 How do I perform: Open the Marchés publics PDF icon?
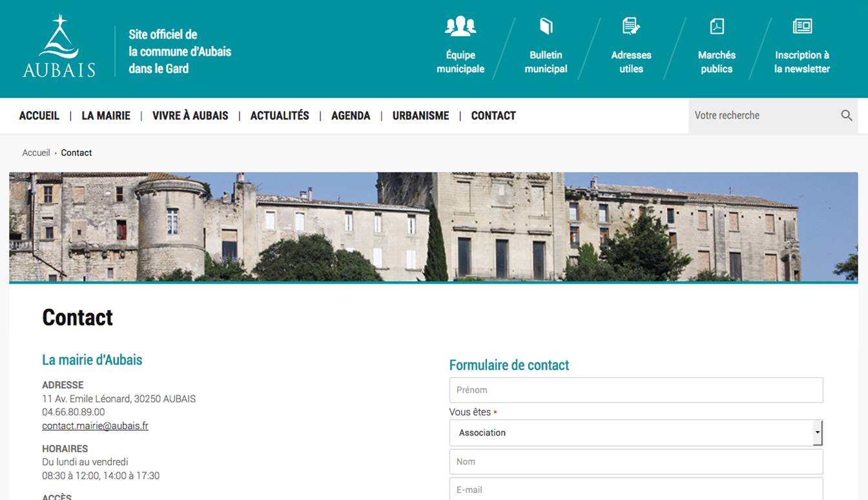717,26
